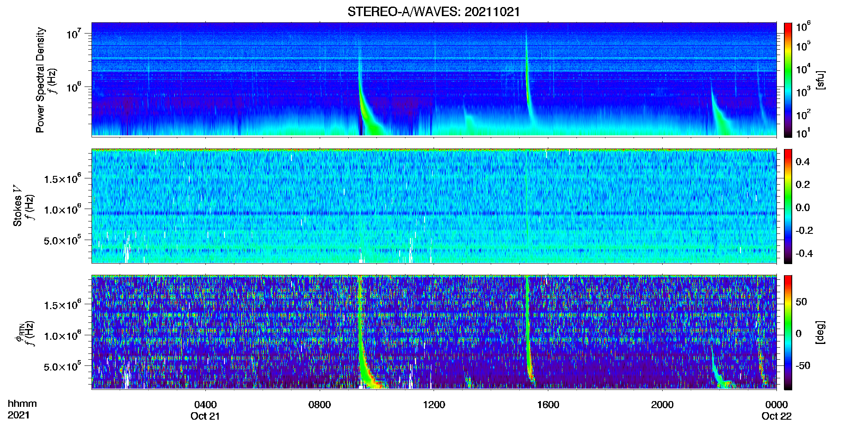Click the 0.0 label on Stokes V colorbar
Image resolution: width=868 pixels, height=447 pixels.
click(x=803, y=207)
